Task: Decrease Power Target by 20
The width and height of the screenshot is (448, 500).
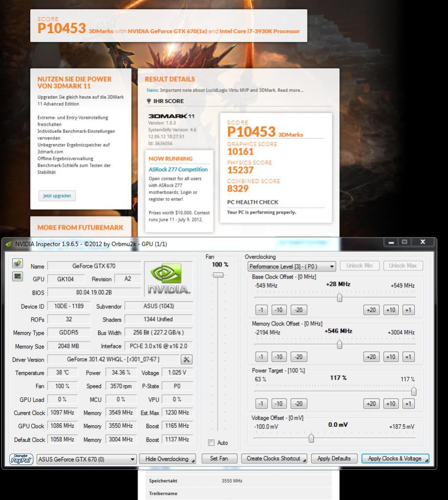Action: click(299, 404)
